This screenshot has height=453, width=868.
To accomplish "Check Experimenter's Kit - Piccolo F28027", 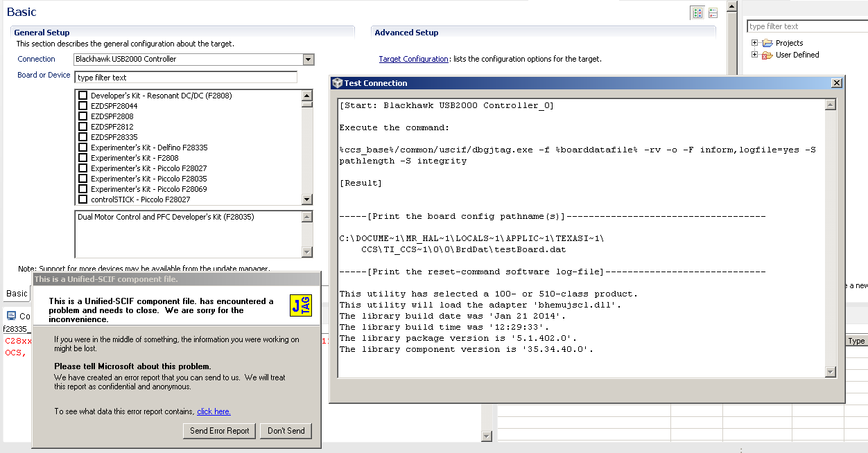I will click(x=83, y=168).
